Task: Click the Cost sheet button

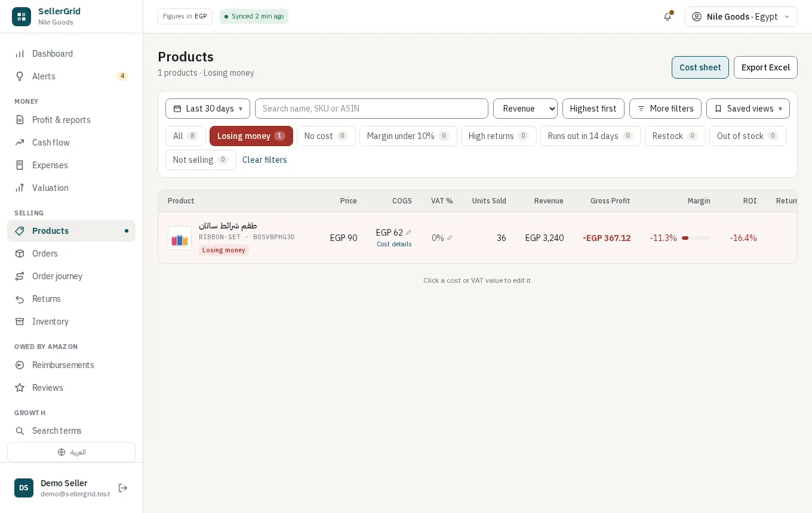Action: [x=700, y=67]
